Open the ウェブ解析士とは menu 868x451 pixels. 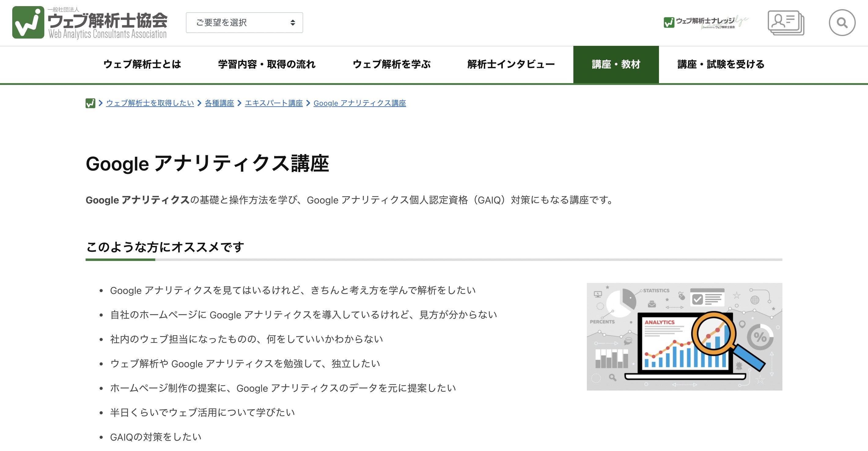tap(142, 64)
